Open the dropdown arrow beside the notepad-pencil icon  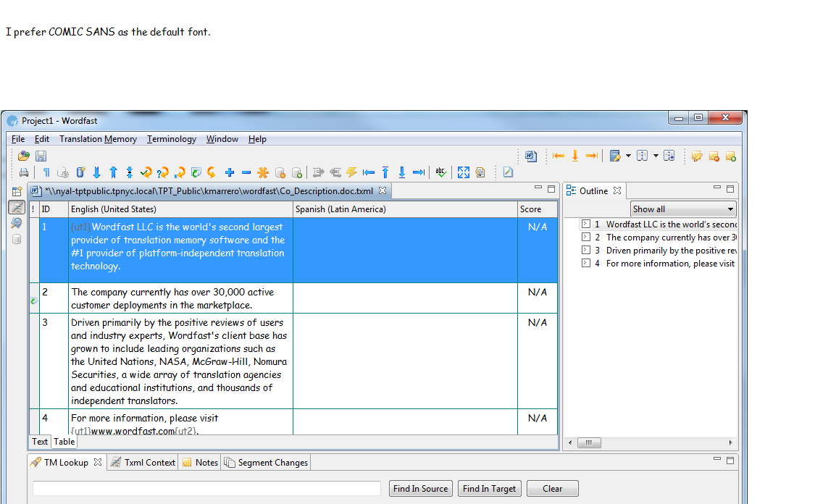pyautogui.click(x=628, y=156)
